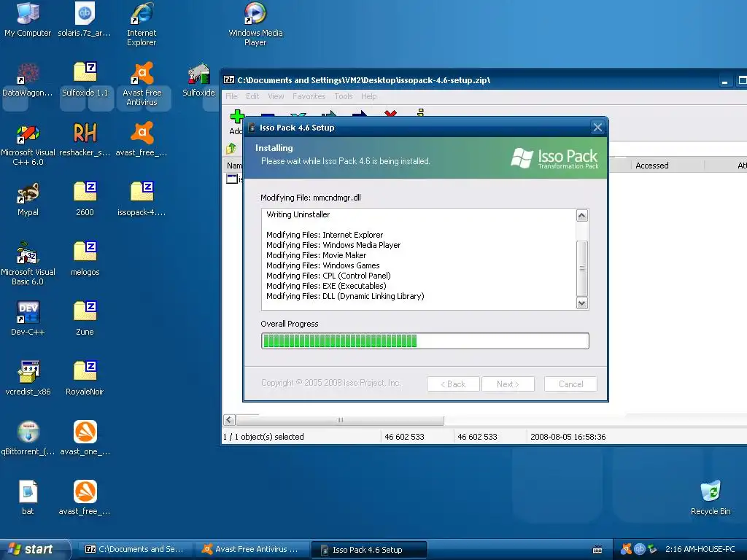Select the 2600 archive desktop icon

(x=85, y=199)
